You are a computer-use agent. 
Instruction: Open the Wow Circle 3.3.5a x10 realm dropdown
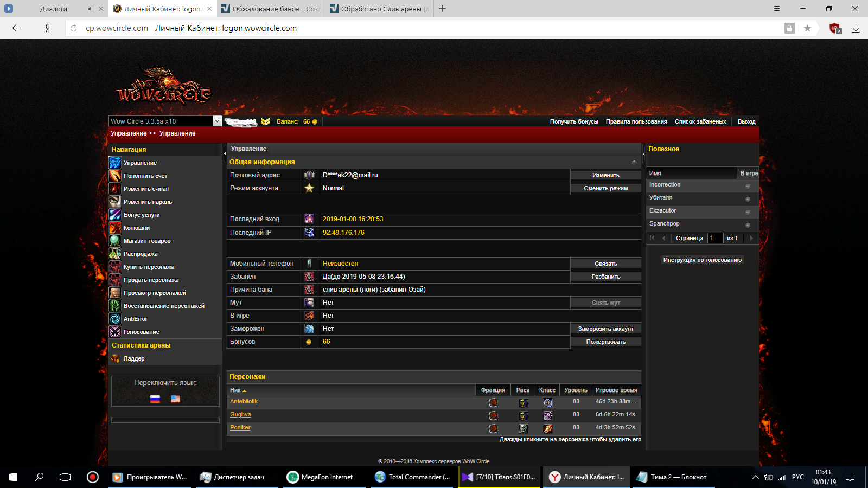point(217,121)
